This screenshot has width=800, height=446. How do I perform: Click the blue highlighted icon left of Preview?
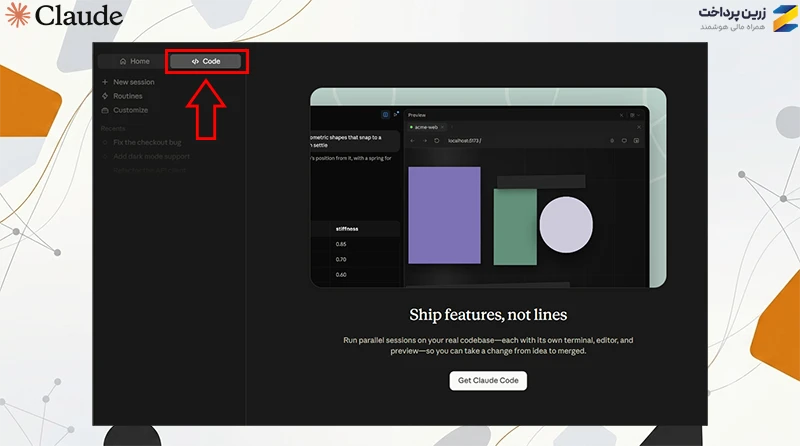click(385, 115)
